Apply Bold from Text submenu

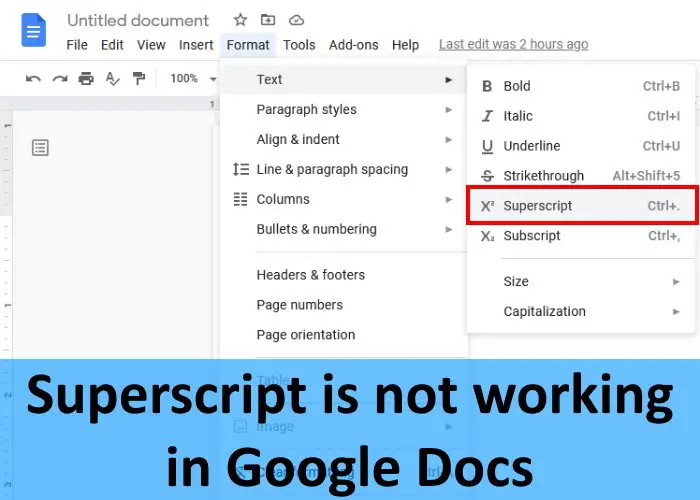[x=581, y=86]
